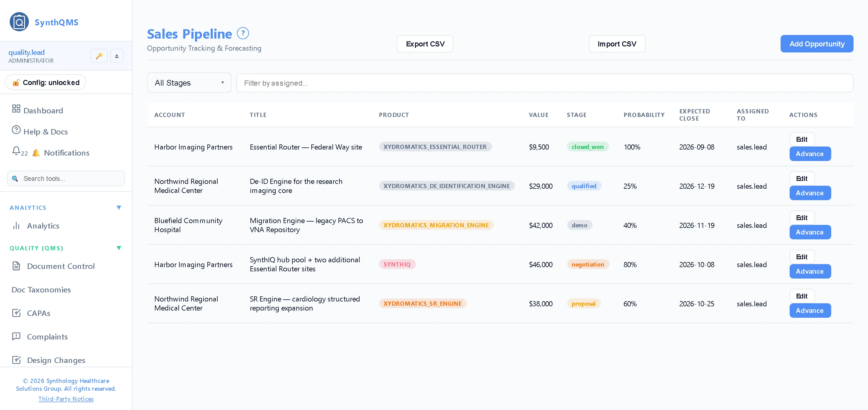Open Help & Docs menu item

click(x=46, y=131)
